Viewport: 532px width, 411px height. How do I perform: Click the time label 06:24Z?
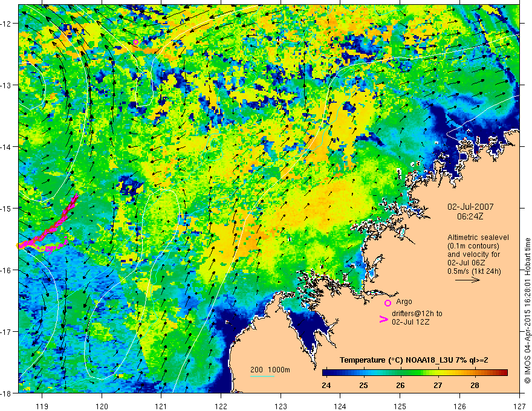470,216
